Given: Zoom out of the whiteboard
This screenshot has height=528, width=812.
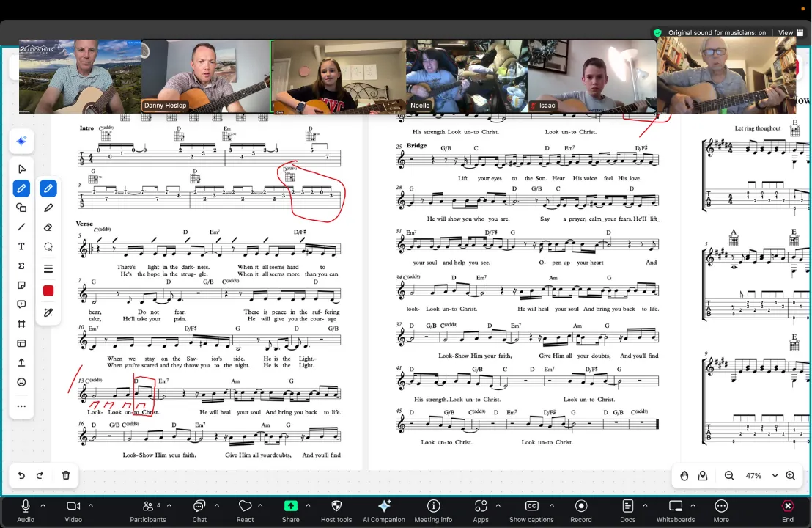Looking at the screenshot, I should coord(729,476).
